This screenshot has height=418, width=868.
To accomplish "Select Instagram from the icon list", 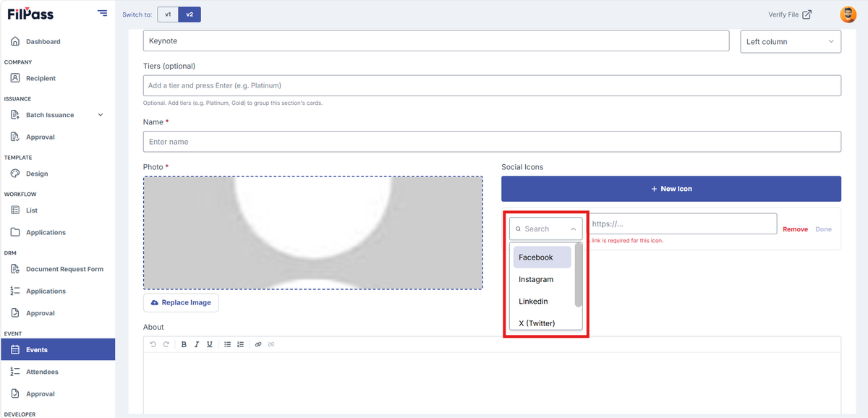I will (542, 279).
